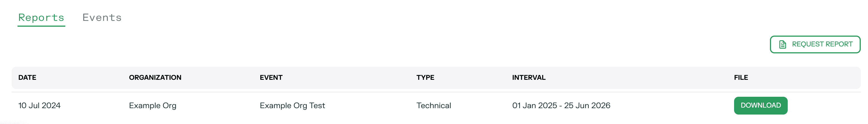Viewport: 868px width, 124px height.
Task: Click the Type column header
Action: [x=425, y=78]
